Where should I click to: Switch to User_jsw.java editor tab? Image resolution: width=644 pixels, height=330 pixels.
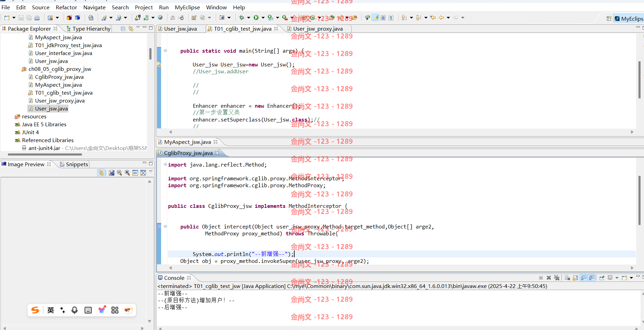(180, 29)
